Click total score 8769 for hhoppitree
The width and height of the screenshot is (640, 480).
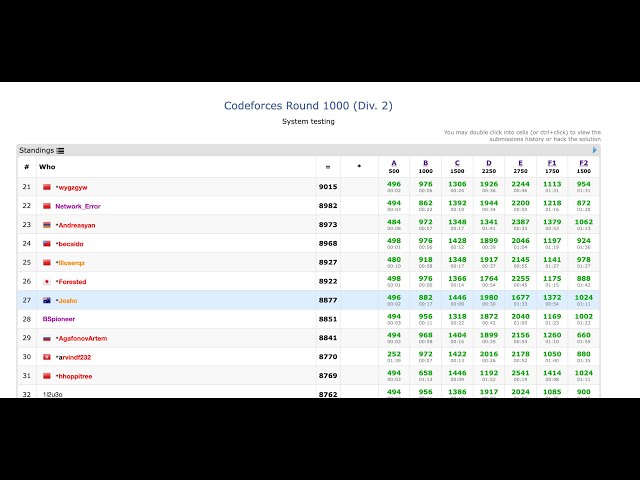[328, 376]
